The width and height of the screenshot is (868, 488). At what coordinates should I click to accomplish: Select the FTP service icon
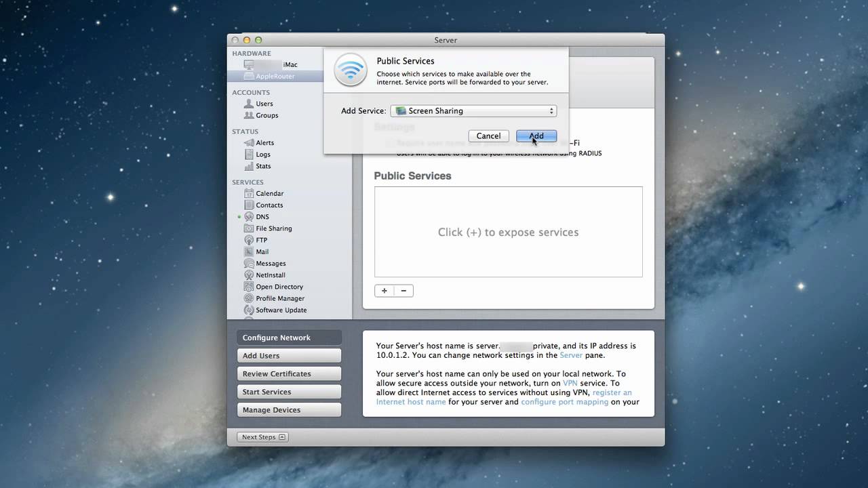(249, 240)
